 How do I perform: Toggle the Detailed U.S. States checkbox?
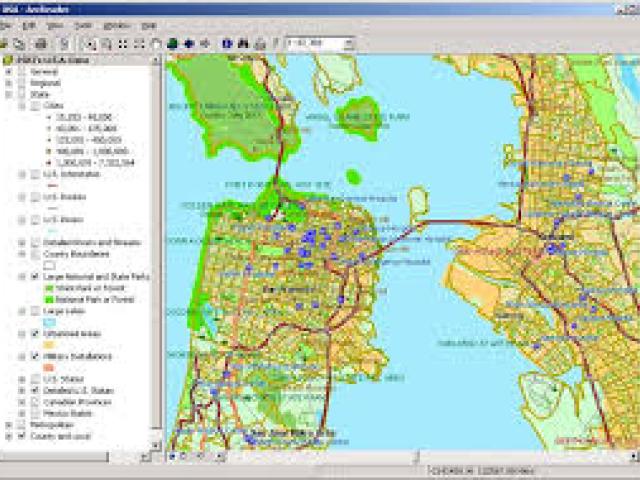(x=35, y=391)
